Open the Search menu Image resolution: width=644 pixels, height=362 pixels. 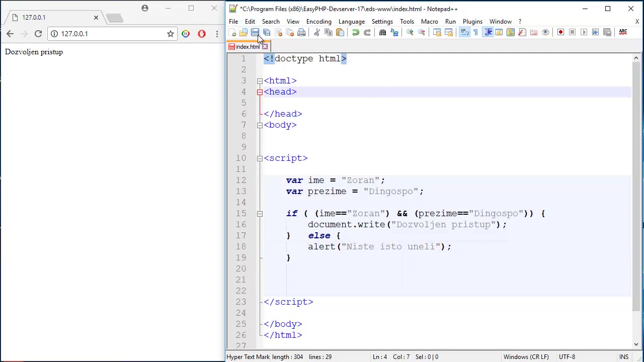[271, 22]
